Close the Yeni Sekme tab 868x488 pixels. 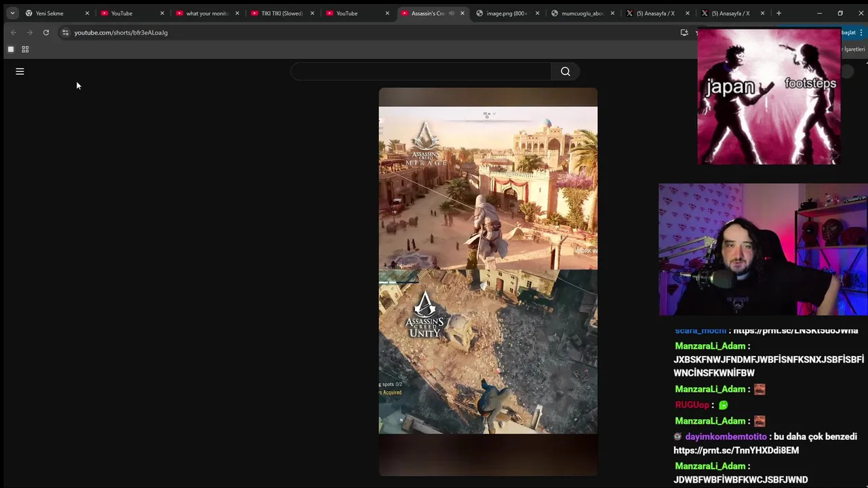point(87,13)
